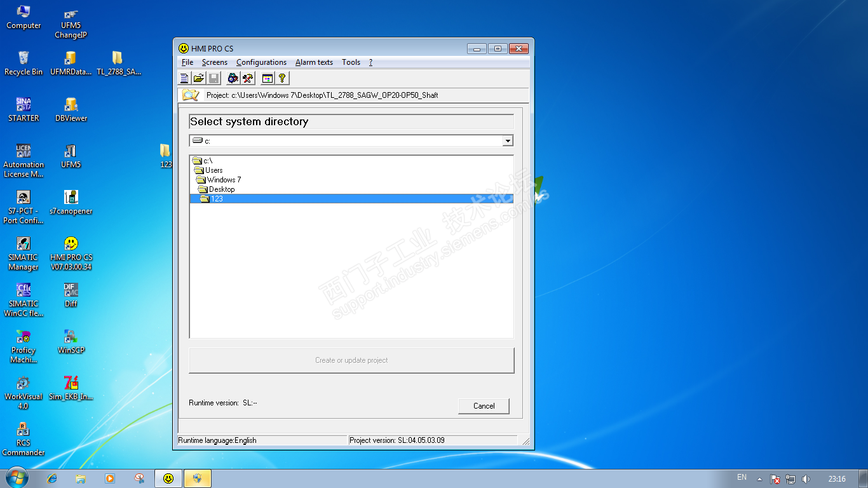Image resolution: width=868 pixels, height=488 pixels.
Task: Open the Screens menu
Action: click(x=215, y=62)
